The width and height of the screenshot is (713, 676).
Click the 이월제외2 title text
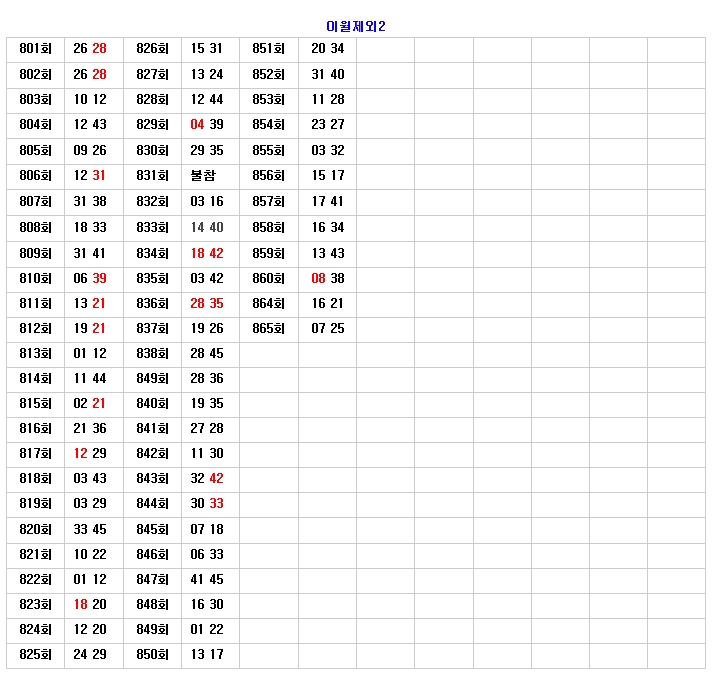click(x=356, y=26)
